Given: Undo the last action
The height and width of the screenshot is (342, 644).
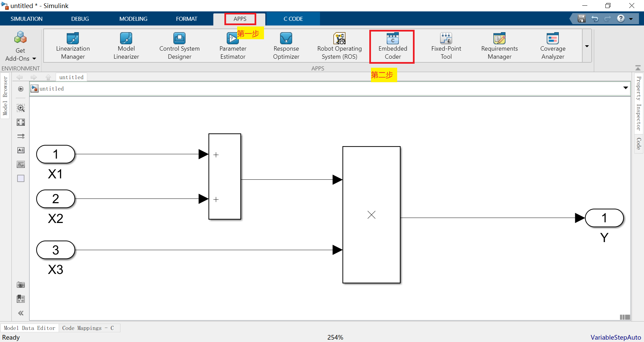Looking at the screenshot, I should (595, 19).
